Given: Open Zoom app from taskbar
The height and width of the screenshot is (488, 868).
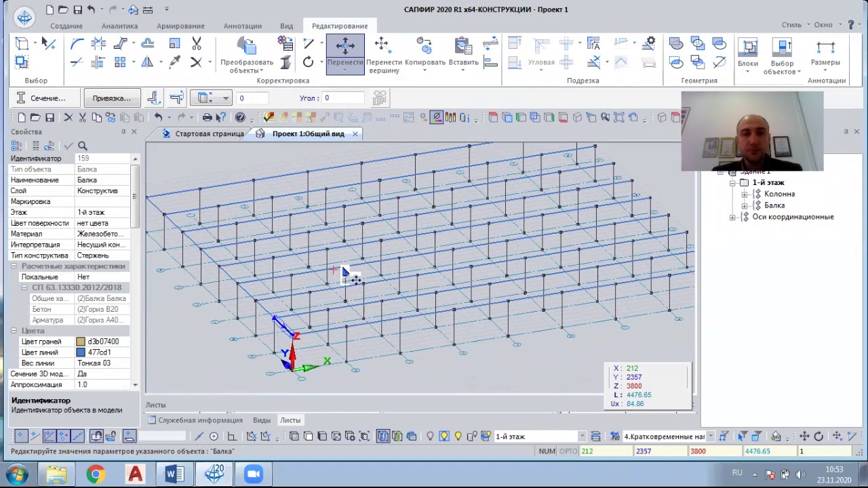Looking at the screenshot, I should click(x=254, y=474).
